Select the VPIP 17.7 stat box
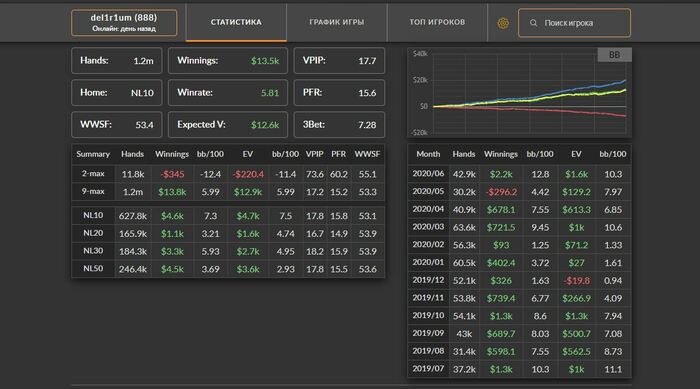700x389 pixels. [x=339, y=60]
